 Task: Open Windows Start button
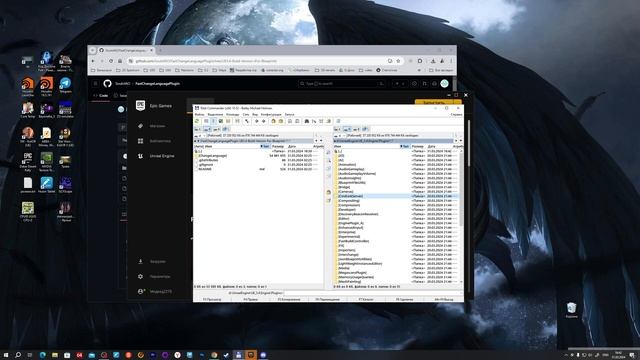click(6, 355)
